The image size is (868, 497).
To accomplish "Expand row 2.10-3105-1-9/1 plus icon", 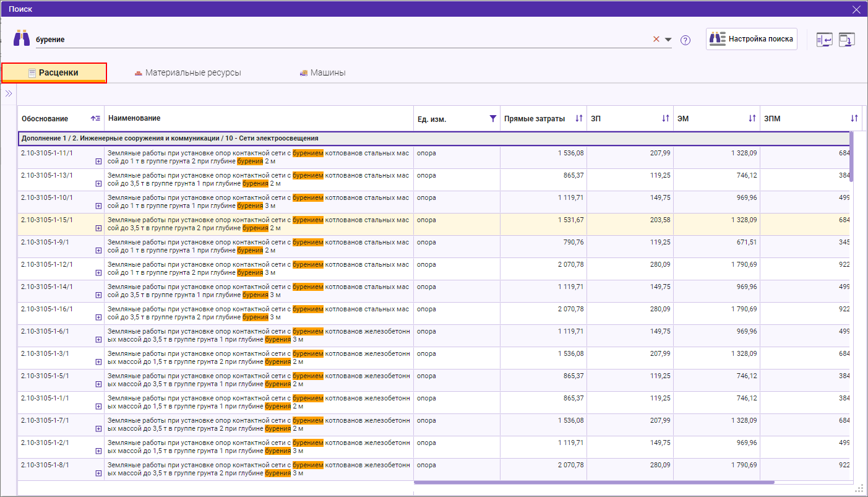I will pyautogui.click(x=98, y=251).
